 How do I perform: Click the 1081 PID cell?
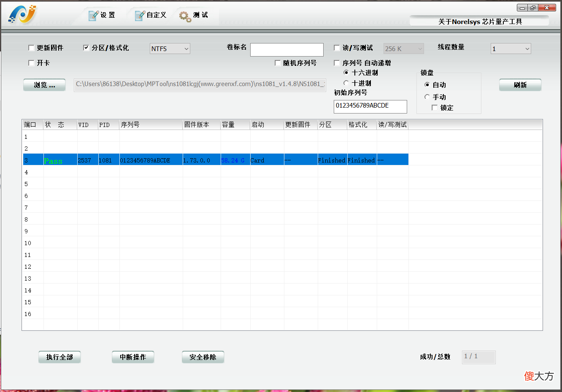[x=109, y=160]
